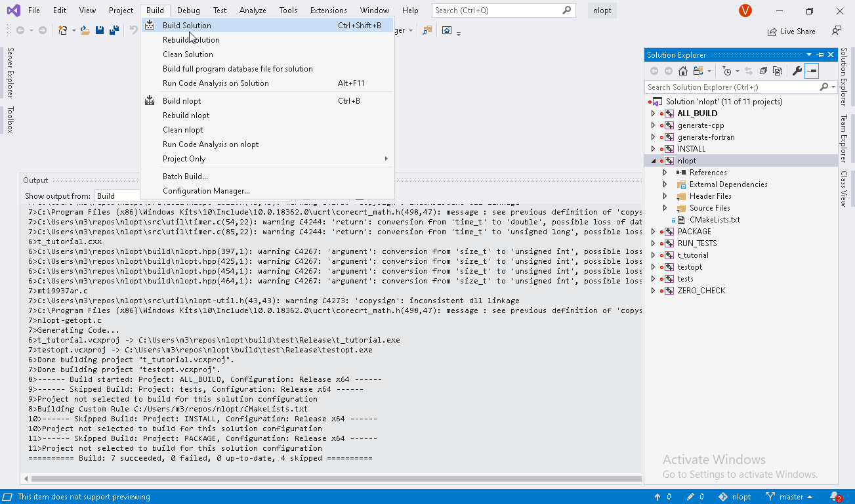Choose Clean Solution in Build menu
855x504 pixels.
pos(266,54)
